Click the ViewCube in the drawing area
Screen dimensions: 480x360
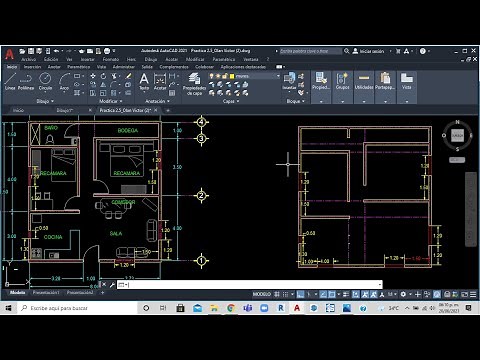click(457, 135)
